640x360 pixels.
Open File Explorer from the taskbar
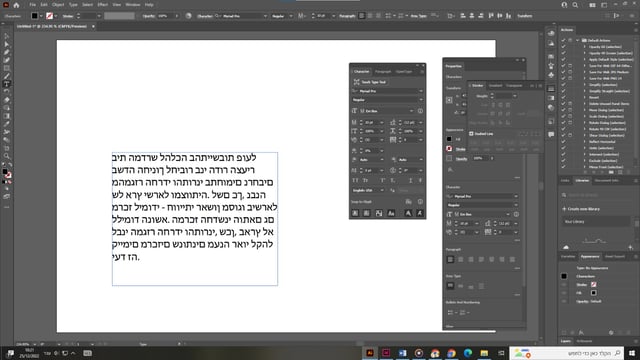click(x=484, y=353)
